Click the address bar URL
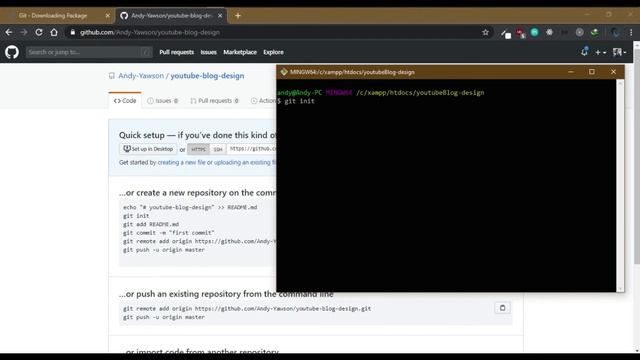The width and height of the screenshot is (640, 360). coord(150,32)
